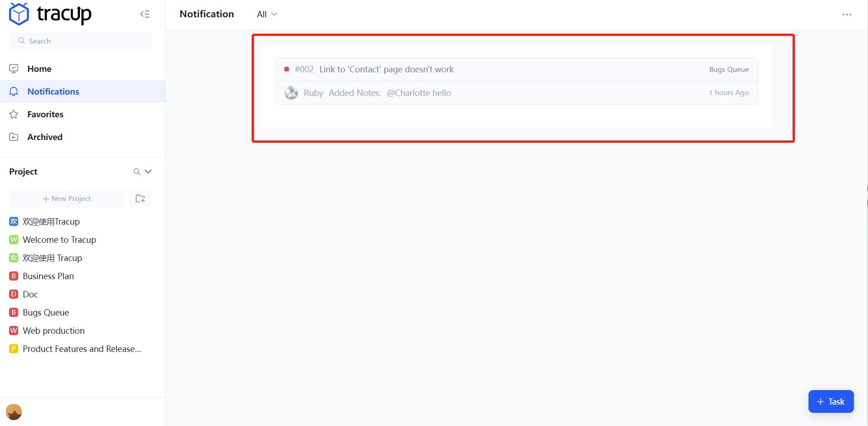Click the New Project button

point(66,199)
